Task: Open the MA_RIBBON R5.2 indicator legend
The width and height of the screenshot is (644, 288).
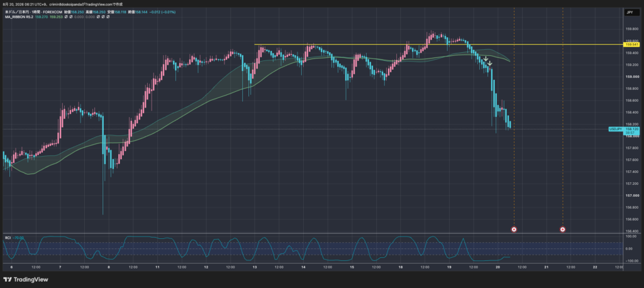Action: click(18, 17)
